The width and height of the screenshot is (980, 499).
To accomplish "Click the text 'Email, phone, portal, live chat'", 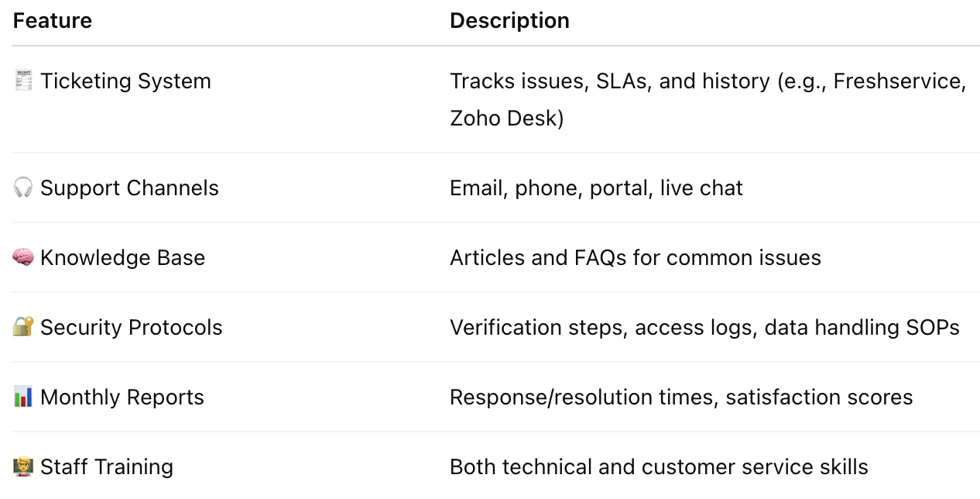I will click(x=596, y=188).
